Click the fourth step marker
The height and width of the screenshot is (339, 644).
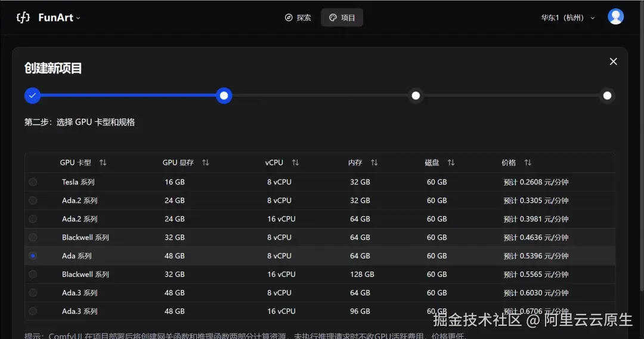[607, 95]
